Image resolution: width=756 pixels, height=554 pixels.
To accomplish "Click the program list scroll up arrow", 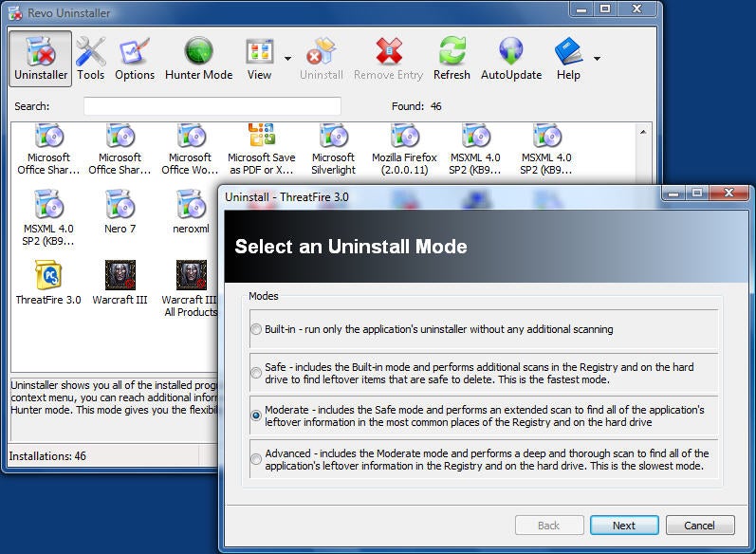I will 643,132.
